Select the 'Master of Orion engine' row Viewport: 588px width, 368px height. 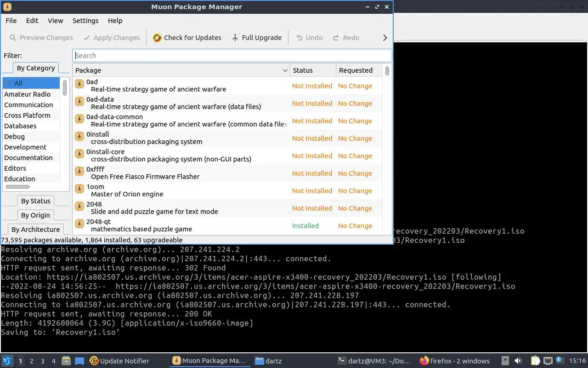pos(227,190)
